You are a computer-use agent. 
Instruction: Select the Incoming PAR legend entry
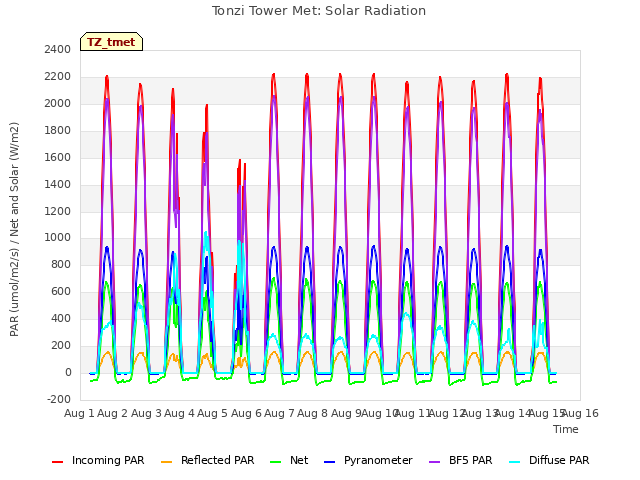coord(98,460)
